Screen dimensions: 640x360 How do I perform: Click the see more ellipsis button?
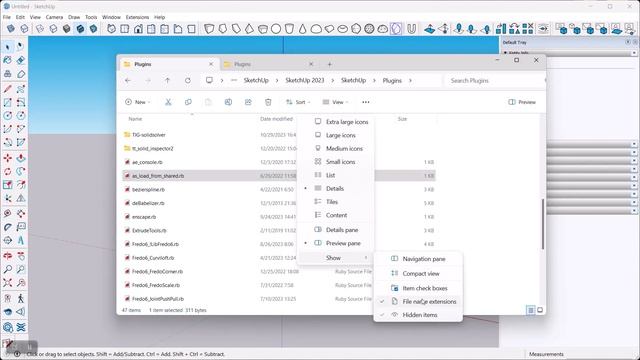366,102
